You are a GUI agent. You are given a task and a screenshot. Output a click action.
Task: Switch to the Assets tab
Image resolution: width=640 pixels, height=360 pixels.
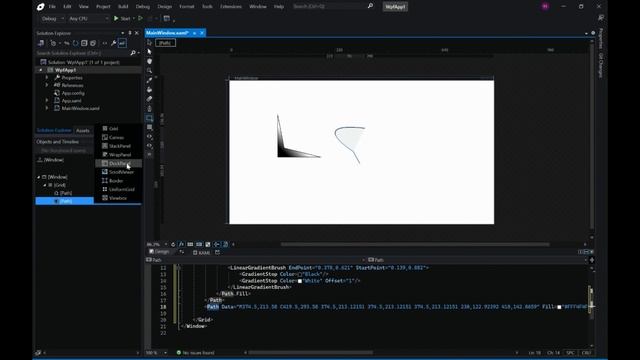point(82,131)
